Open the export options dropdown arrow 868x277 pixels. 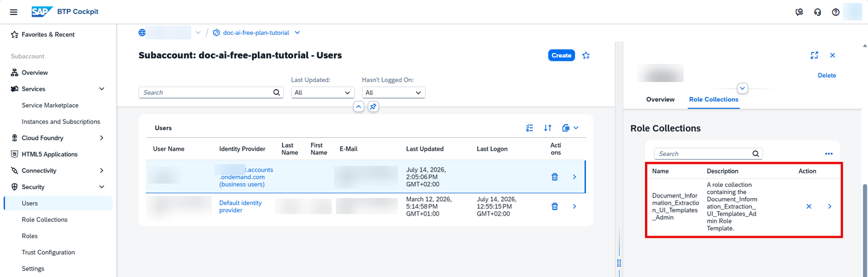[576, 128]
